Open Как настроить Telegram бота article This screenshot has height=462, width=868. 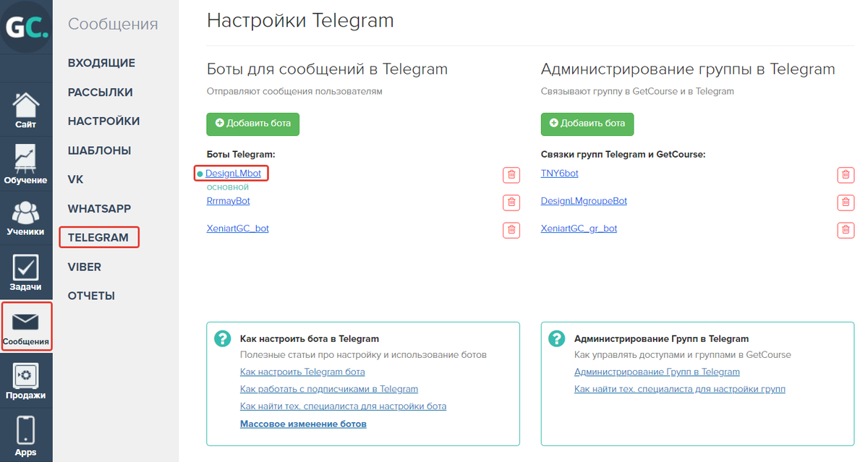[x=302, y=372]
